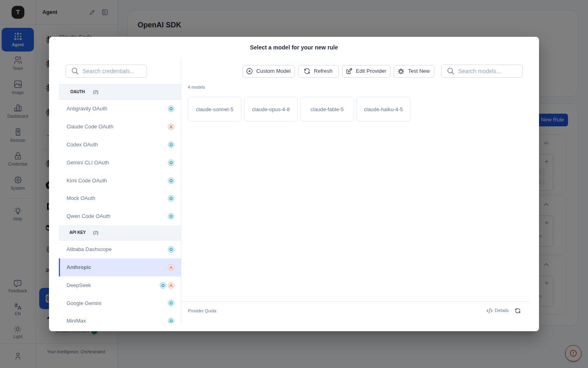Open the Feedback option
This screenshot has height=368, width=588.
18,286
